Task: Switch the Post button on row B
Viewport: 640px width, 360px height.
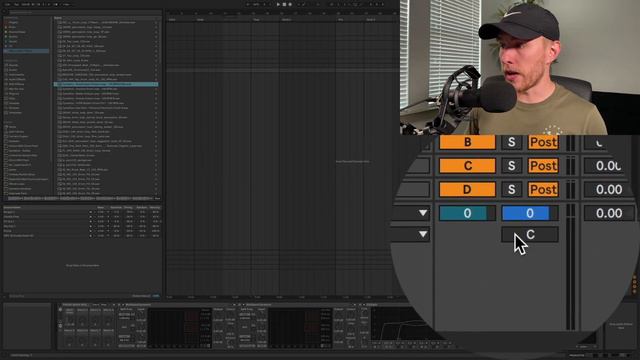Action: point(543,142)
